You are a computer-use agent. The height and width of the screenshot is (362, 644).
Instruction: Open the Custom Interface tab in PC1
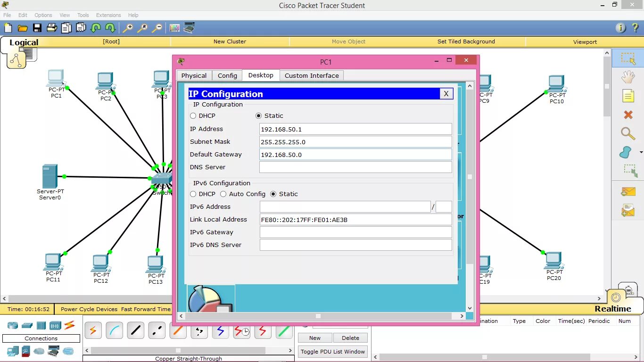coord(312,75)
